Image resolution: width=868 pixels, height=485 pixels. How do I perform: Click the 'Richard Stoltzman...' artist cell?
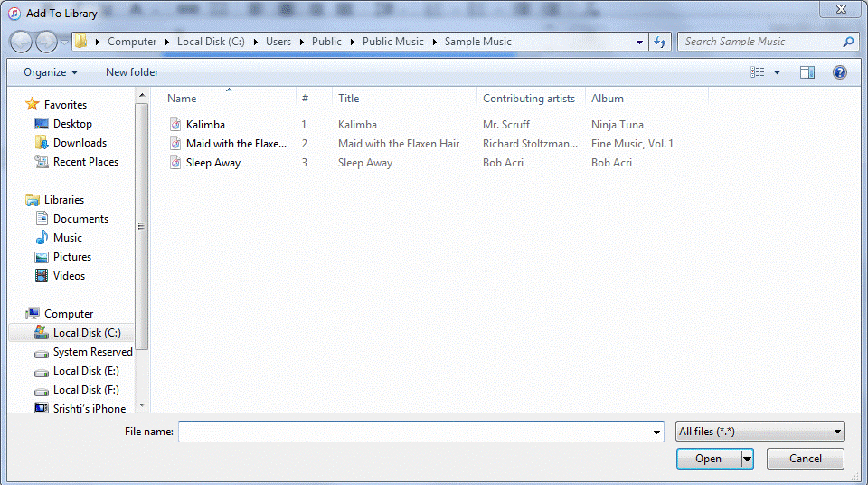530,144
